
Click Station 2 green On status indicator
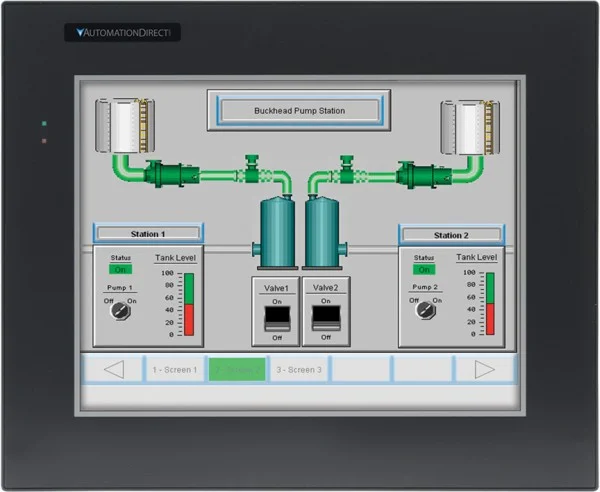[x=424, y=269]
